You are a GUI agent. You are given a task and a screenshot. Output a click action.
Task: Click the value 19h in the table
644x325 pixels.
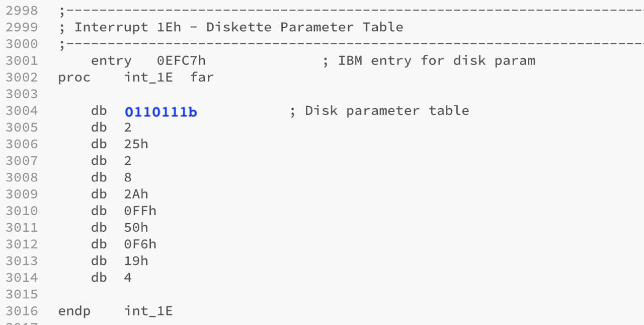(136, 261)
